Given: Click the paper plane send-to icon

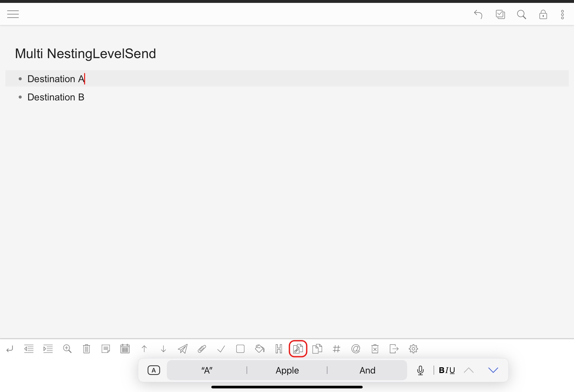Looking at the screenshot, I should 182,349.
